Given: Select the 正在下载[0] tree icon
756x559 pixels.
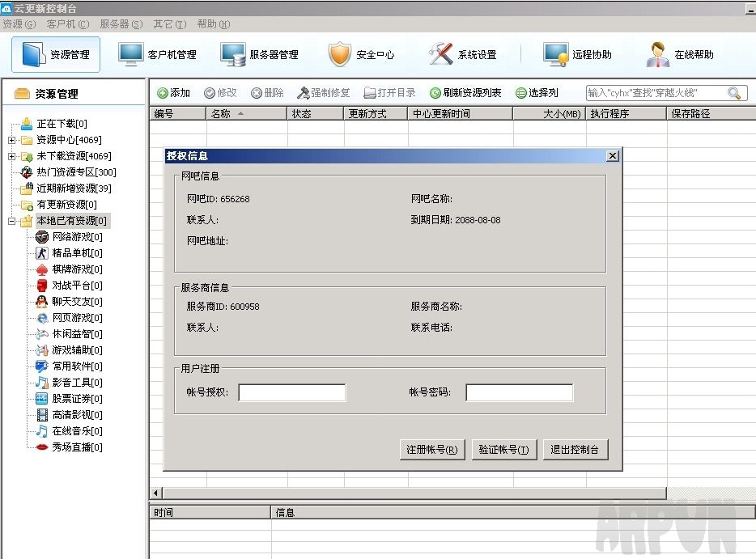Looking at the screenshot, I should click(27, 124).
